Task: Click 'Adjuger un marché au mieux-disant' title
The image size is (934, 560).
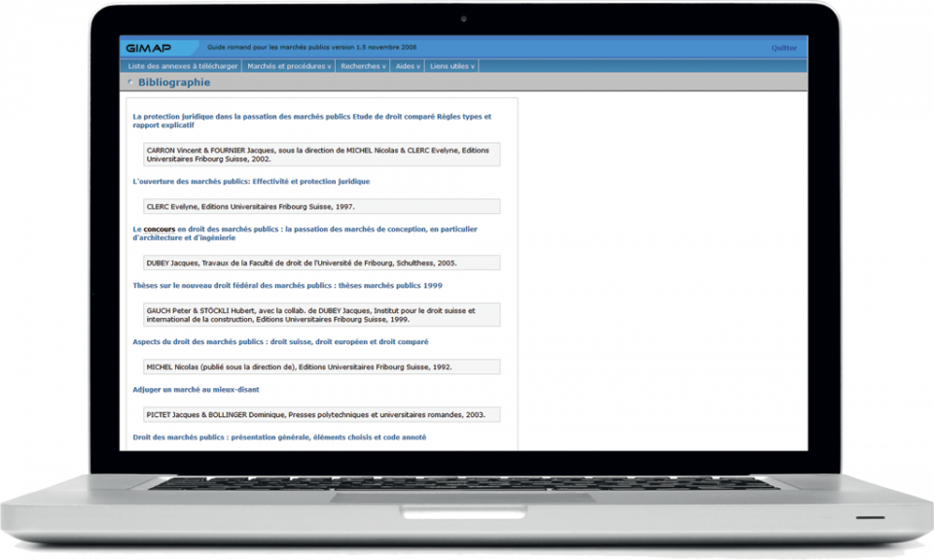Action: (196, 390)
